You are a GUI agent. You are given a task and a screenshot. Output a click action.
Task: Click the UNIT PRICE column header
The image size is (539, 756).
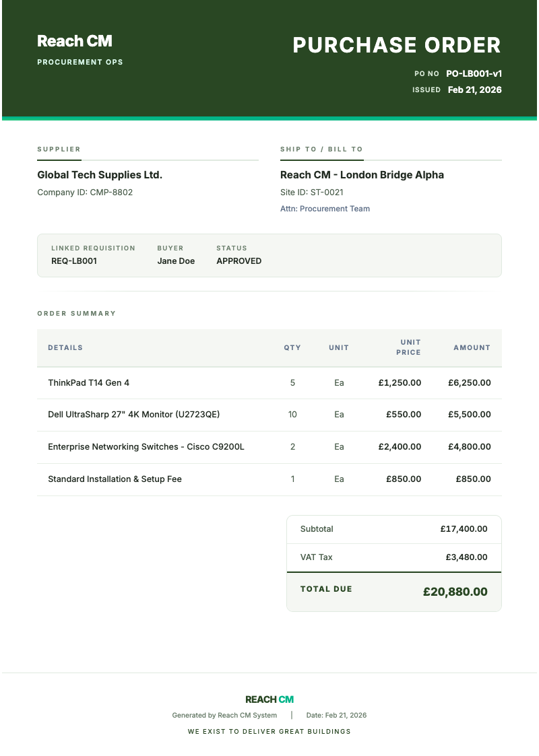click(409, 347)
